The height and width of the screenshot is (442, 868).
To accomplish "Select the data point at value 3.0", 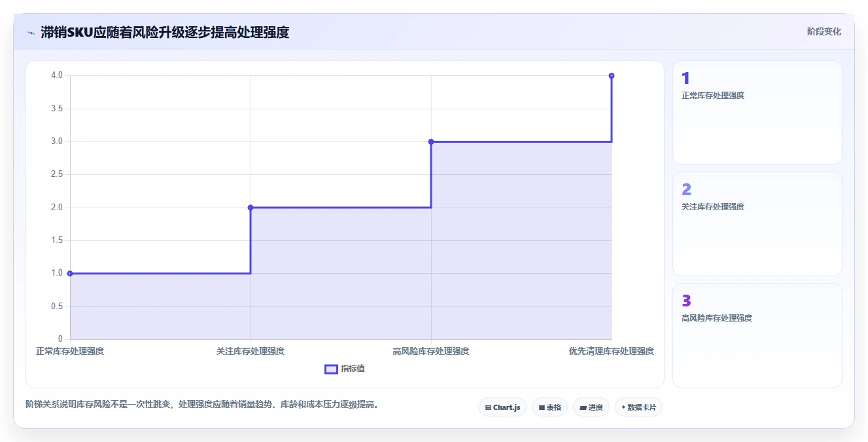I will [x=431, y=141].
